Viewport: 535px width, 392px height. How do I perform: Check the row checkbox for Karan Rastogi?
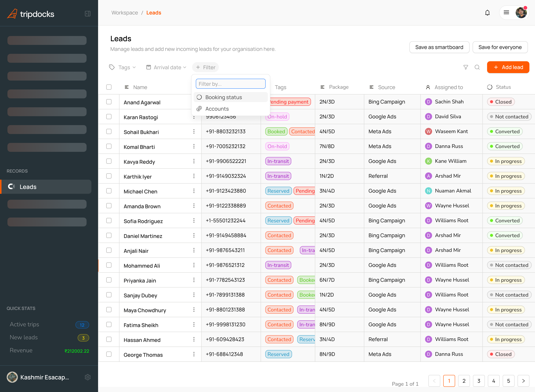pos(109,117)
